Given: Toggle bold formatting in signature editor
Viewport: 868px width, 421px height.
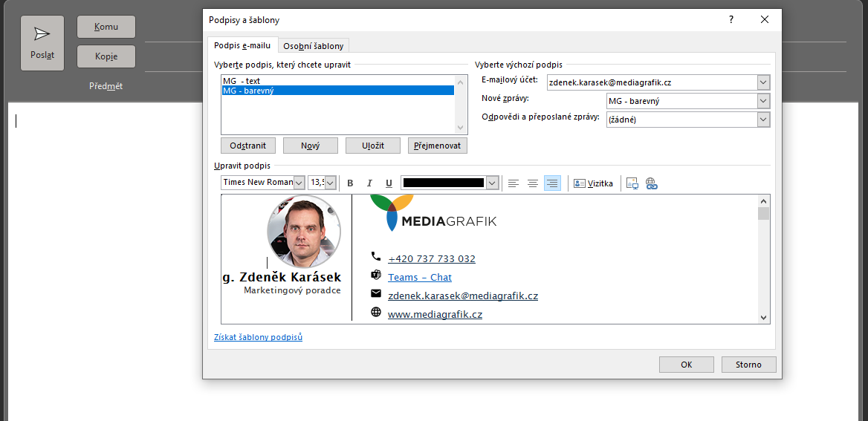Looking at the screenshot, I should coord(350,183).
